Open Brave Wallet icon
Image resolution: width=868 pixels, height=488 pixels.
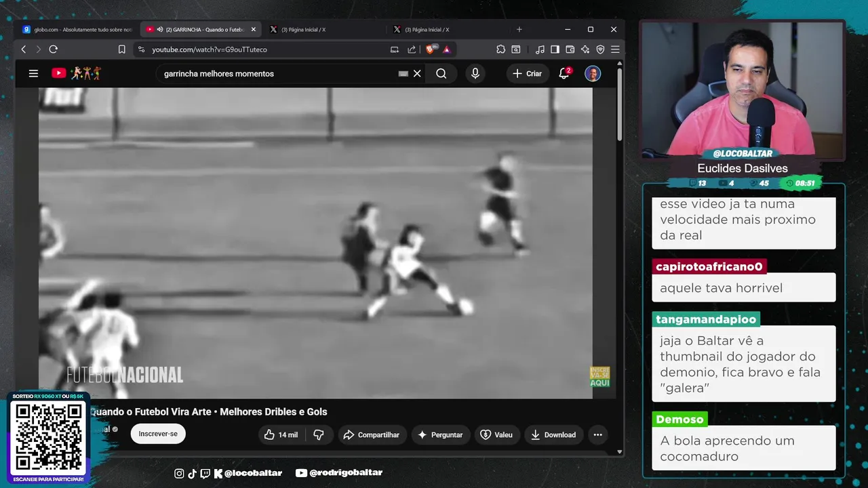tap(570, 49)
